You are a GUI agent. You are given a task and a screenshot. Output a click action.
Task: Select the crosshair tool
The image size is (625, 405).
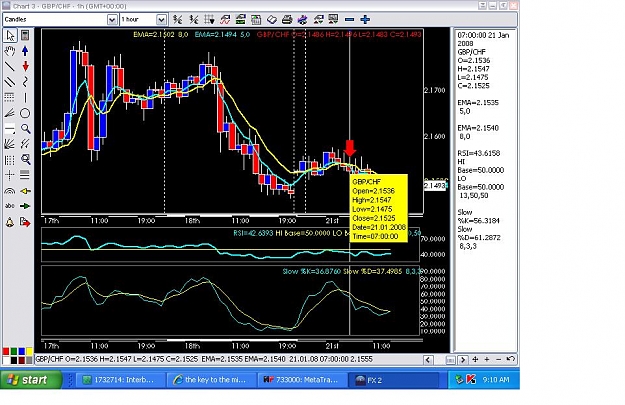(10, 175)
